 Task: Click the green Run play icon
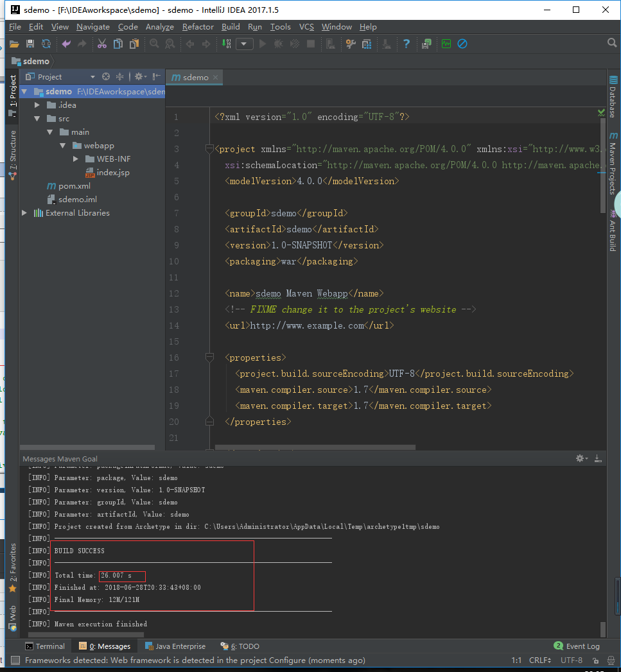pyautogui.click(x=263, y=44)
